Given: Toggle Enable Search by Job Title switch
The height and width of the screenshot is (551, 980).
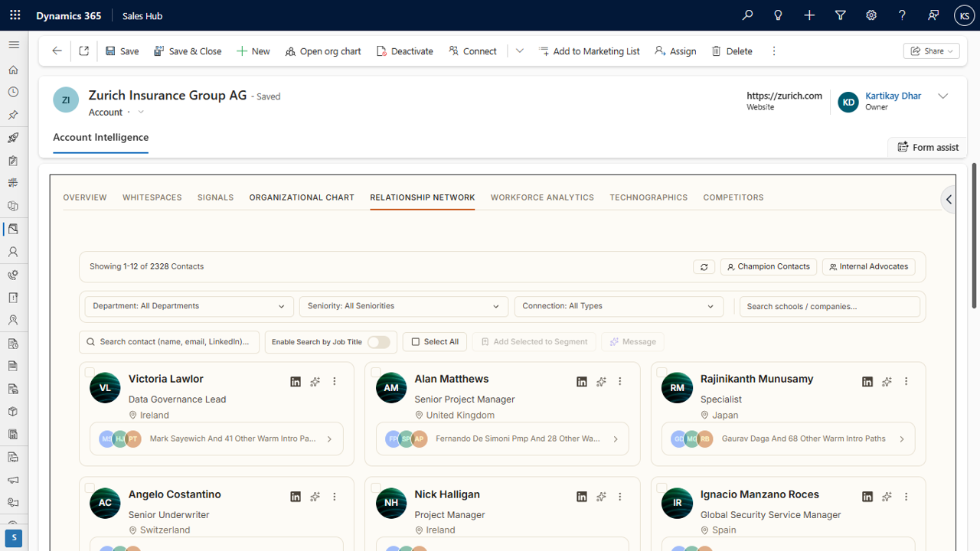Looking at the screenshot, I should tap(379, 342).
